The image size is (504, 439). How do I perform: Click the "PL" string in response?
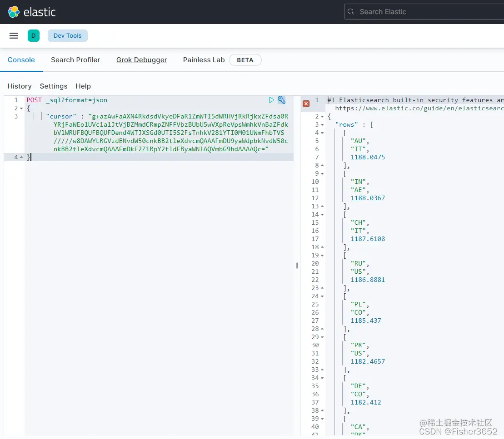pyautogui.click(x=358, y=304)
